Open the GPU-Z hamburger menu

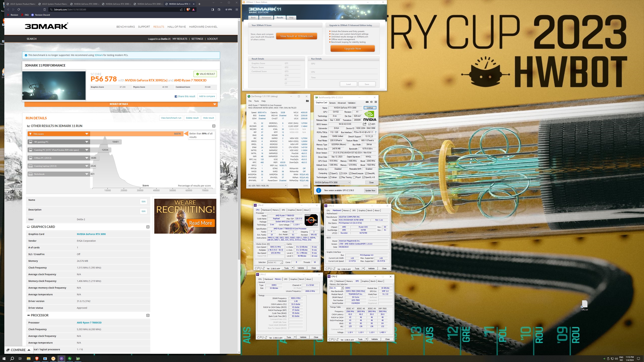375,102
